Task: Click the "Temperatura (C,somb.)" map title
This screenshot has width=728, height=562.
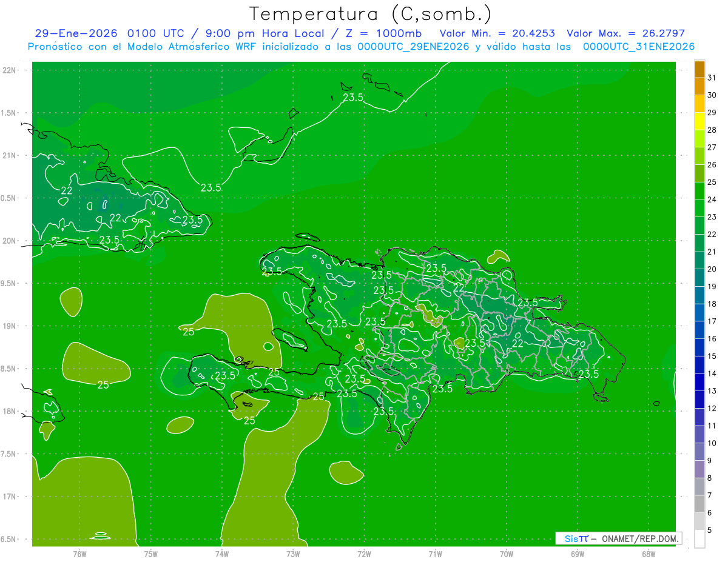Action: [371, 14]
